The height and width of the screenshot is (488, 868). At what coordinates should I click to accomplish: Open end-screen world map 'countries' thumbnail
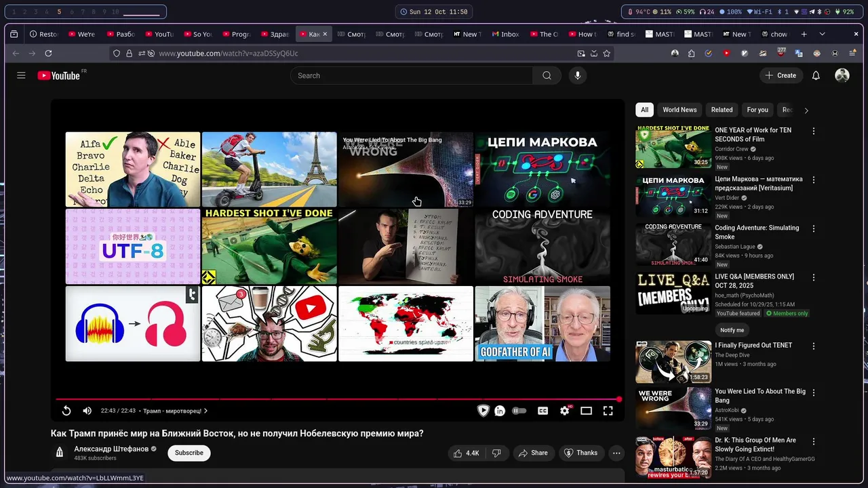pos(406,323)
